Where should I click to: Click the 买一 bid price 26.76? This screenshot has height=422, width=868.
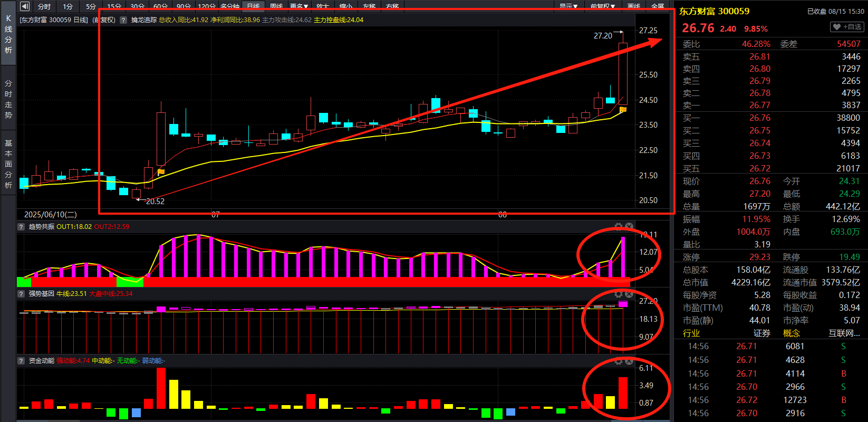[760, 118]
